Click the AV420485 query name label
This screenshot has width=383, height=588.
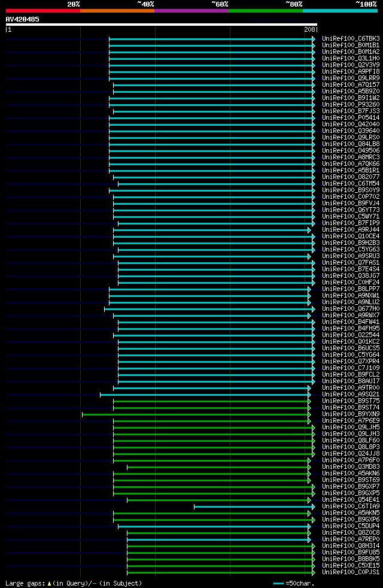click(x=23, y=19)
